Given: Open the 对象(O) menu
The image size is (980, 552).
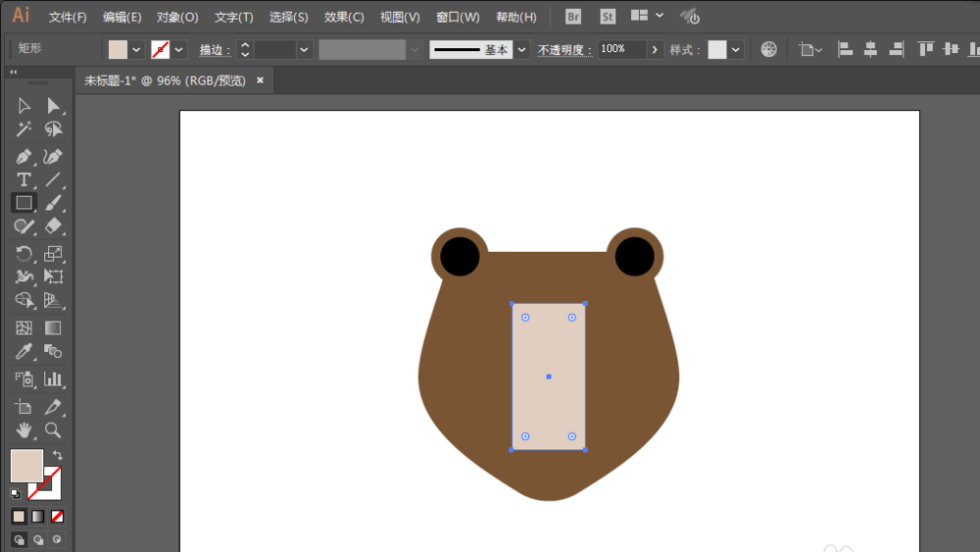Looking at the screenshot, I should [177, 17].
